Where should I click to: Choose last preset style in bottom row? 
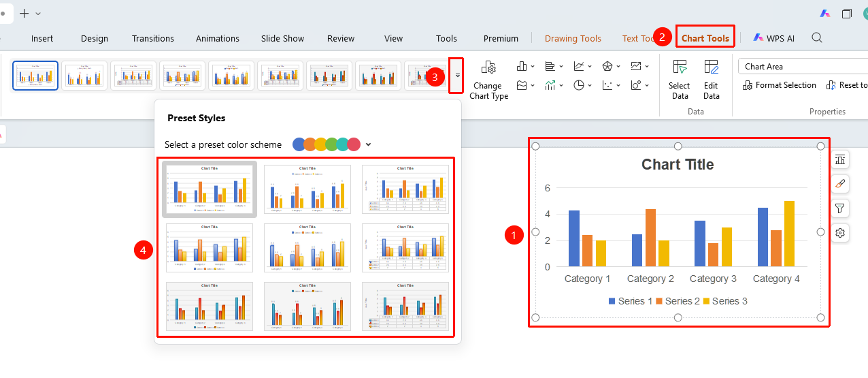point(405,306)
